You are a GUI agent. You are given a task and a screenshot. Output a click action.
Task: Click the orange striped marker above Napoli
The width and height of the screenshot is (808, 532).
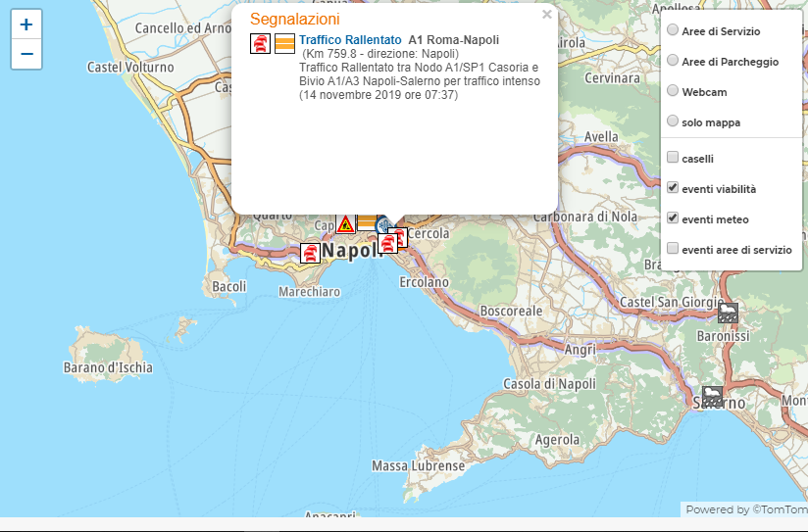(366, 221)
